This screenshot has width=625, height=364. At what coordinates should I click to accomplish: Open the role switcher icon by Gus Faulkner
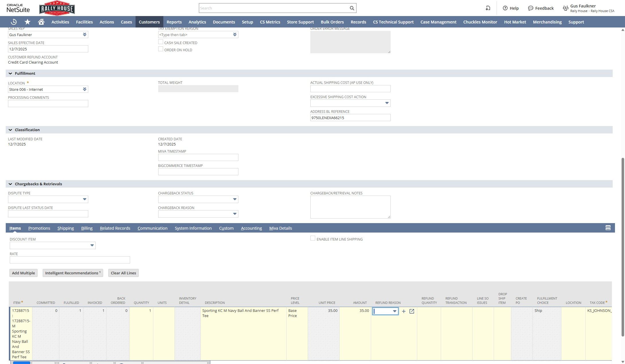565,8
